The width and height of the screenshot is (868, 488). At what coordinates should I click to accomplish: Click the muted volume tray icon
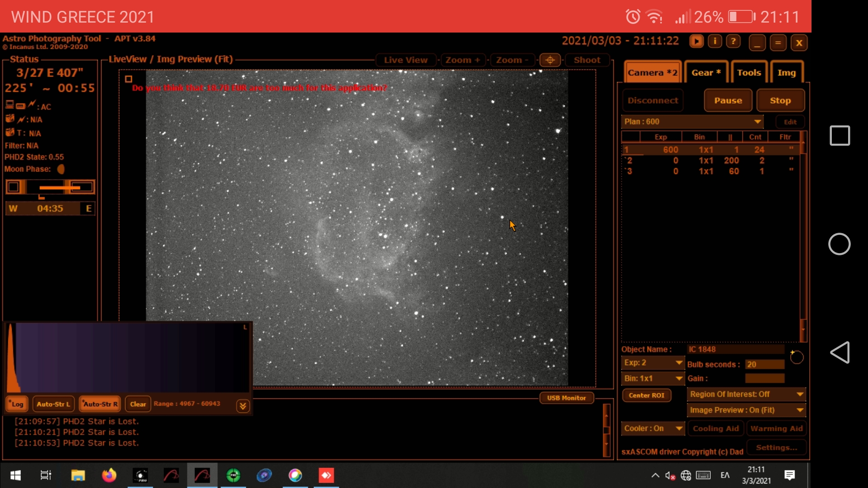[x=670, y=475]
